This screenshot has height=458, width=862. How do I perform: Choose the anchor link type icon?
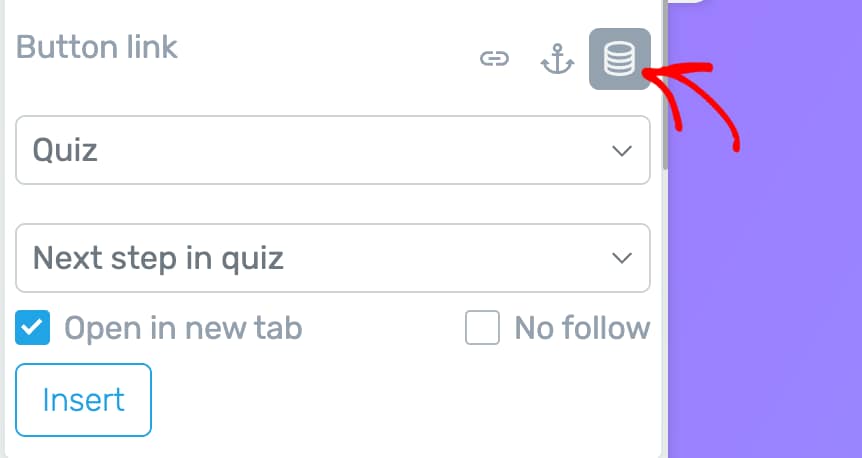(x=557, y=60)
